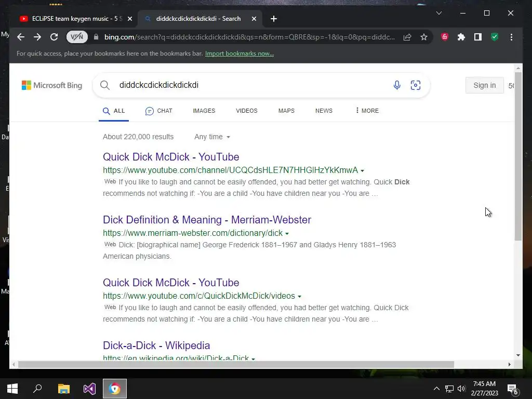Expand the QuickDickMcDick/videos URL arrow
This screenshot has width=532, height=399.
[299, 296]
